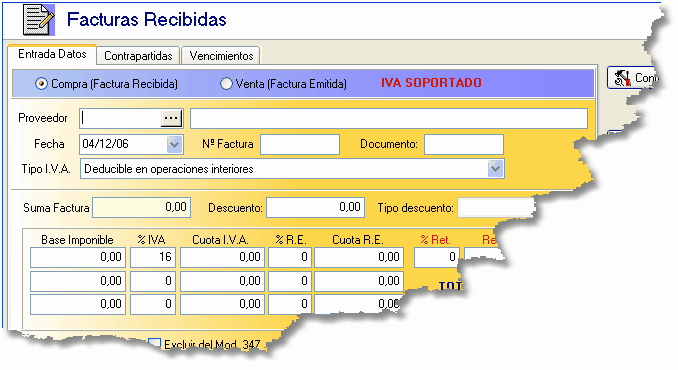Toggle the Excluir del Mod. 347 checkbox

154,344
